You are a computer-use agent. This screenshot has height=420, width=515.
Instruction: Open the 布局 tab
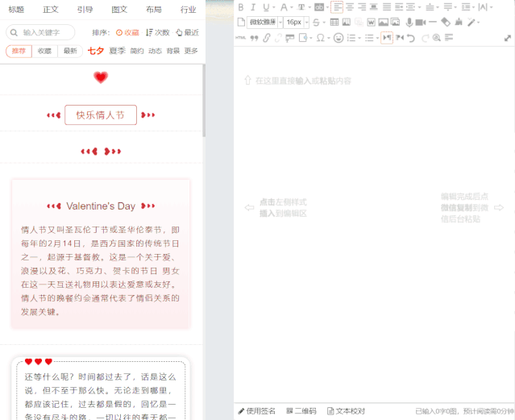[x=154, y=10]
